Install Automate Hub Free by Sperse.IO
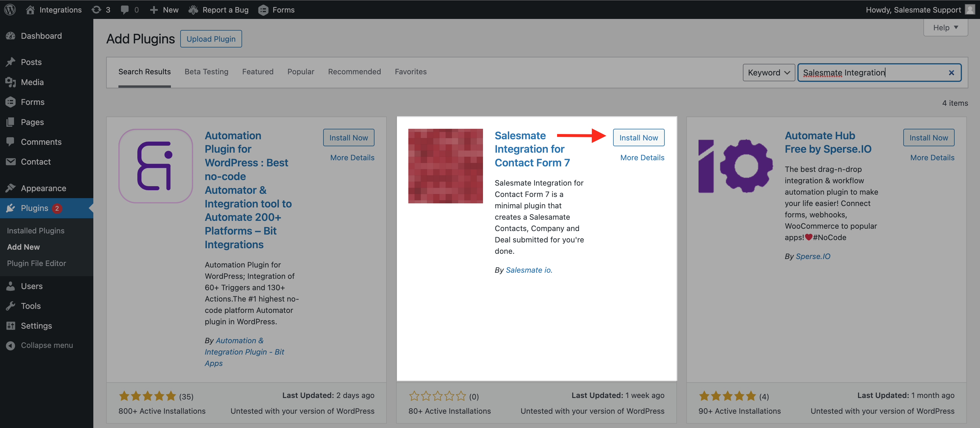Screen dimensions: 980x428 point(928,138)
